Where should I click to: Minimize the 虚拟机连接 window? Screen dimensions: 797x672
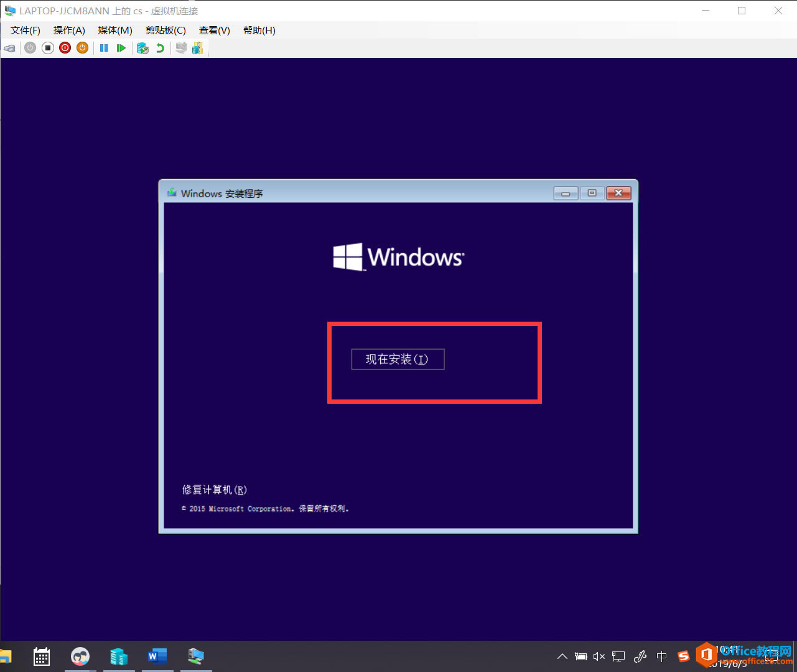[706, 11]
